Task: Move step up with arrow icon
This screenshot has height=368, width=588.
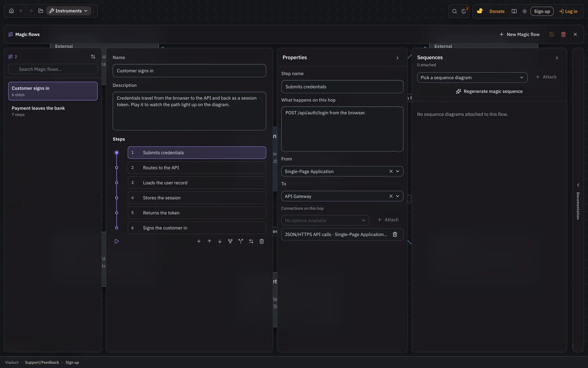Action: click(x=209, y=241)
